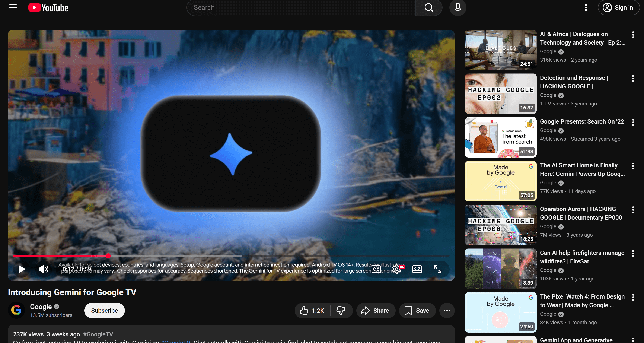Open settings menu next to Sign in
644x343 pixels.
pyautogui.click(x=586, y=7)
